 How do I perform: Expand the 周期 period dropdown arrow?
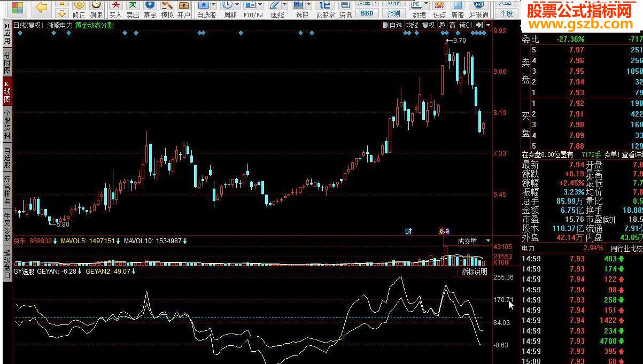click(237, 5)
